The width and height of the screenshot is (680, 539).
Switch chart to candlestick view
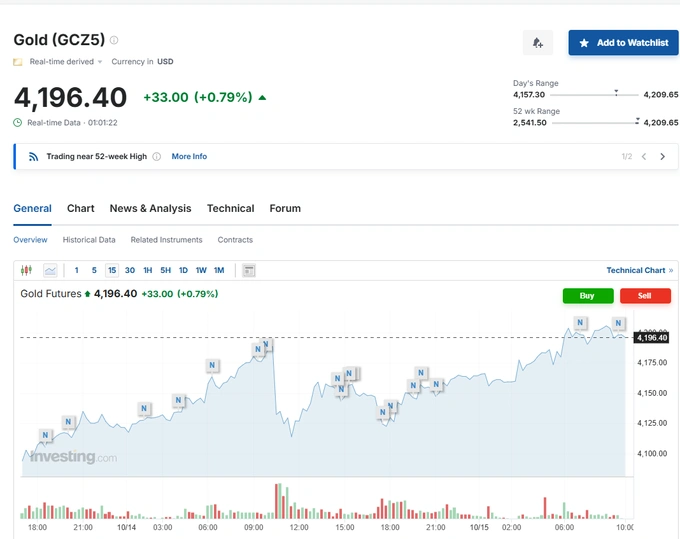coord(27,270)
